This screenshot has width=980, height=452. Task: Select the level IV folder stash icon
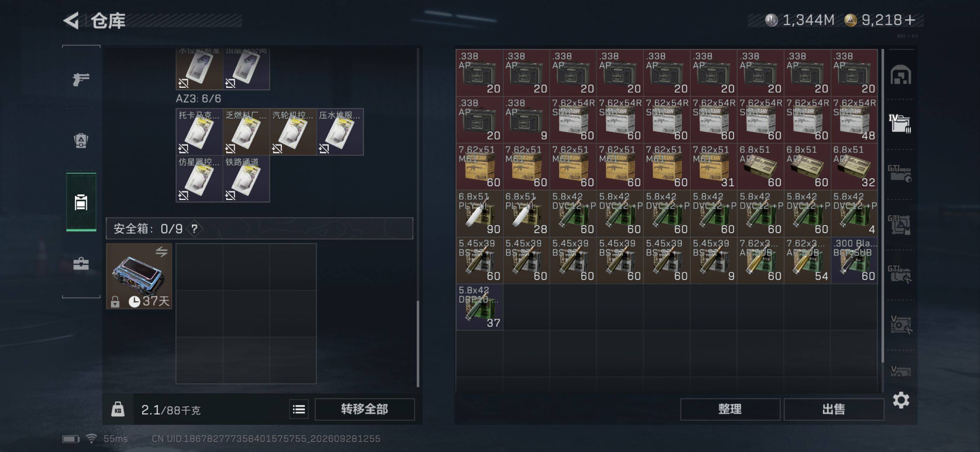pyautogui.click(x=900, y=123)
